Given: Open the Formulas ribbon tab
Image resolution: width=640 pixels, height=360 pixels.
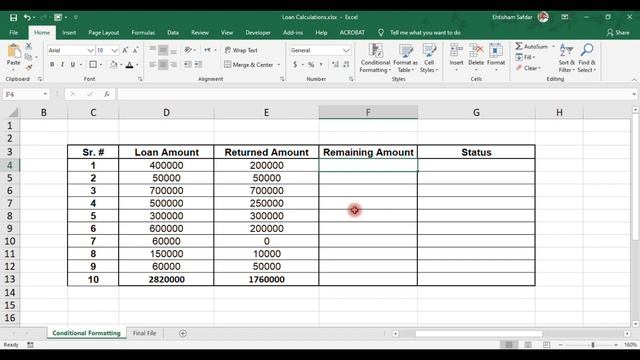Looking at the screenshot, I should pos(143,33).
